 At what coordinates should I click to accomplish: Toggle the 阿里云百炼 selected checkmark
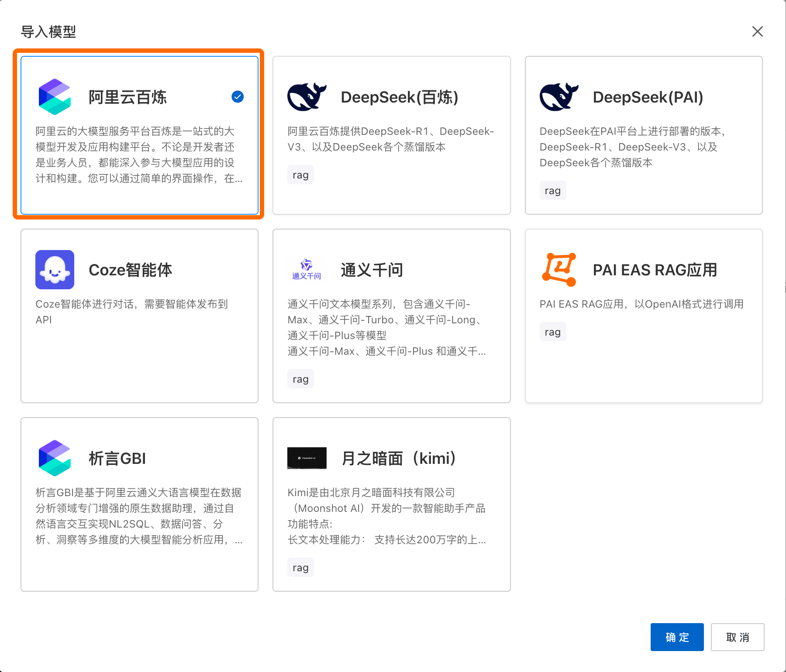point(238,97)
